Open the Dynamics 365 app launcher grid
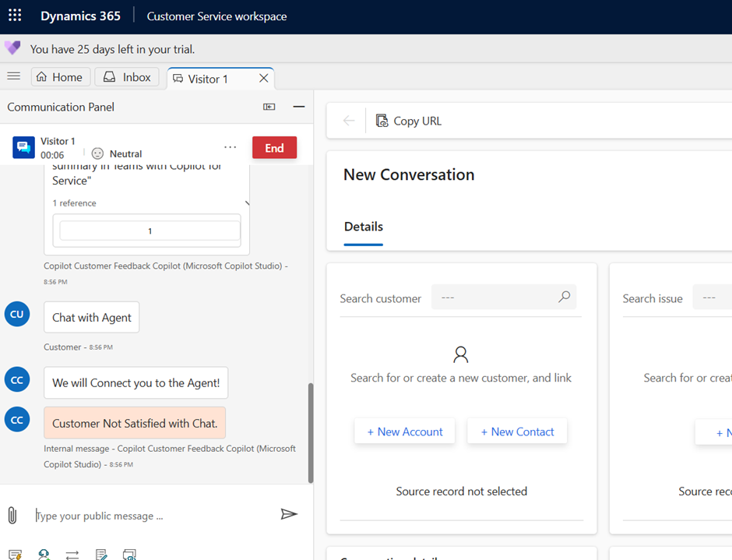Image resolution: width=732 pixels, height=560 pixels. click(15, 16)
